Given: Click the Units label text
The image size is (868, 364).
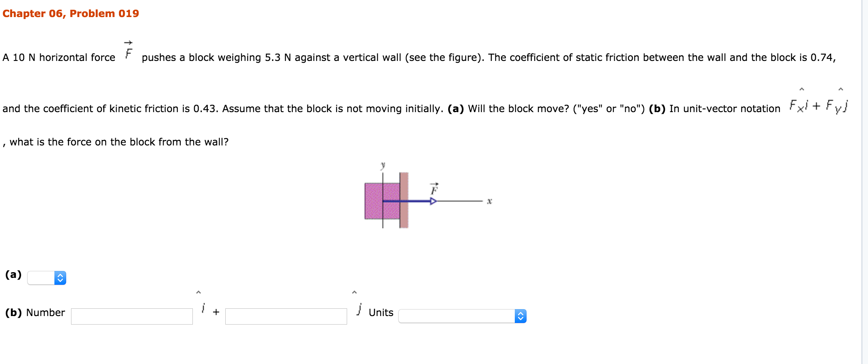Looking at the screenshot, I should [381, 312].
